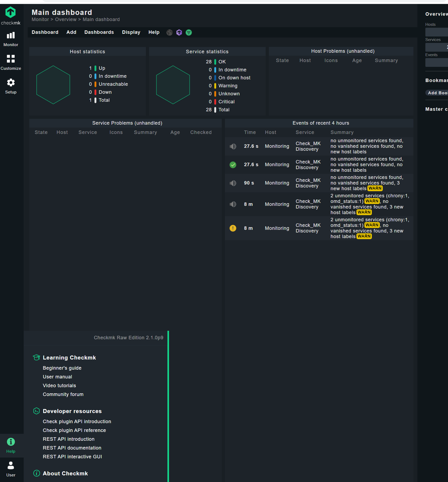Click the checkmk logo in the sidebar

point(11,13)
